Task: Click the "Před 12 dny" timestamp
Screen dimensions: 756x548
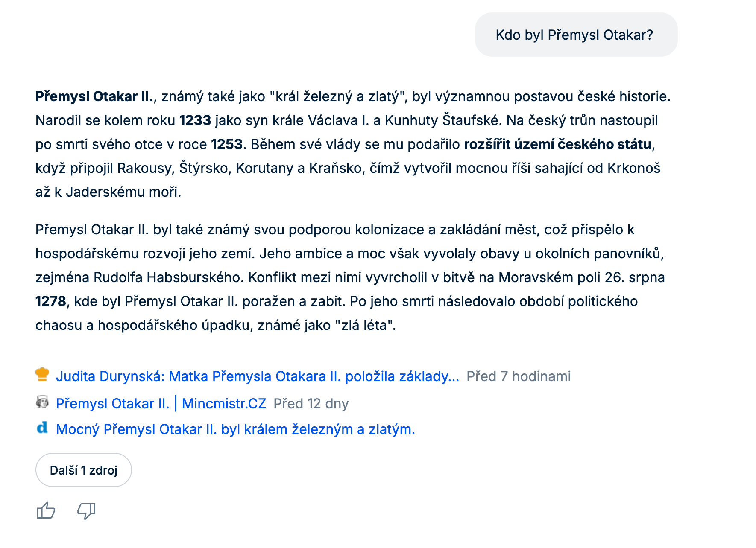Action: pos(311,404)
